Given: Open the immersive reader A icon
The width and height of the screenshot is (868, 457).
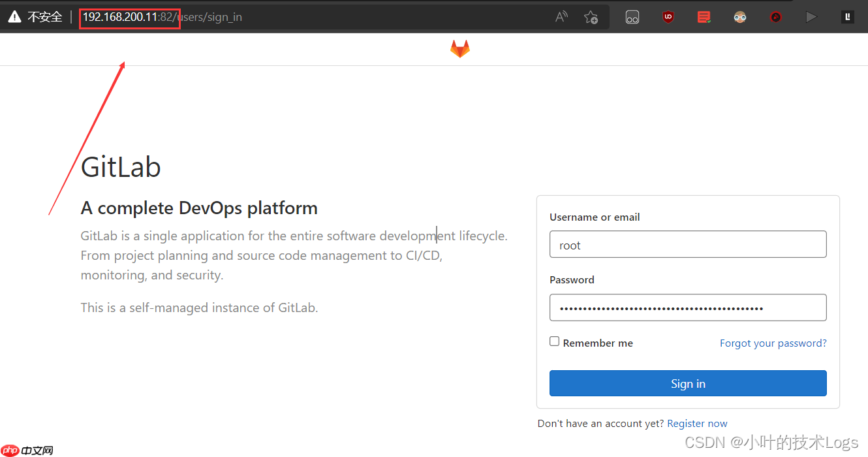Looking at the screenshot, I should click(561, 16).
